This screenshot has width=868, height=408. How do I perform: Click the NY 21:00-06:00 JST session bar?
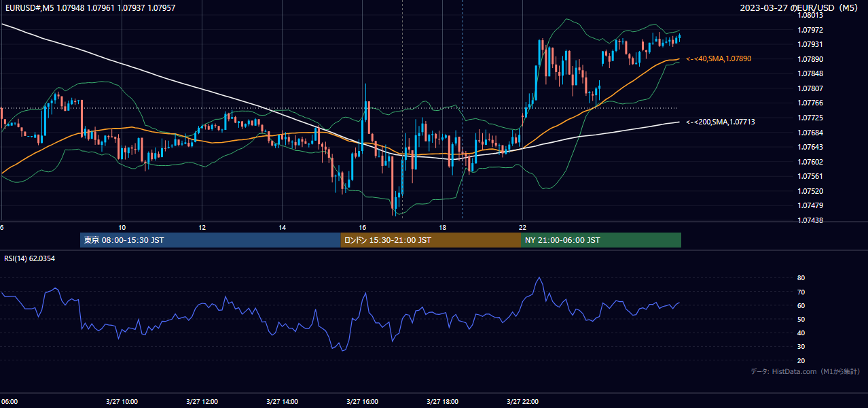[601, 240]
